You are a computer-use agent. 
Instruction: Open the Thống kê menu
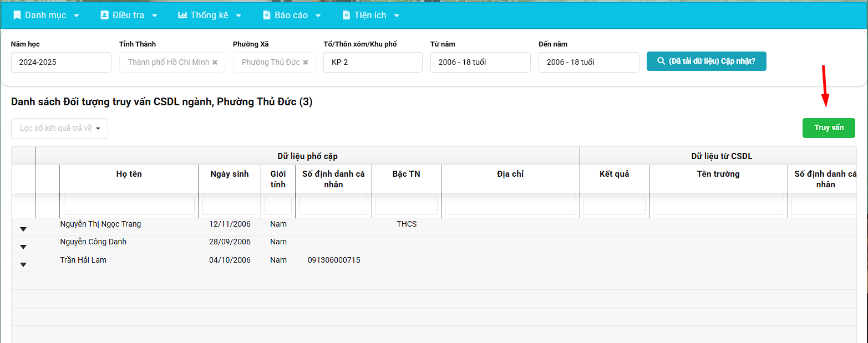[x=209, y=15]
